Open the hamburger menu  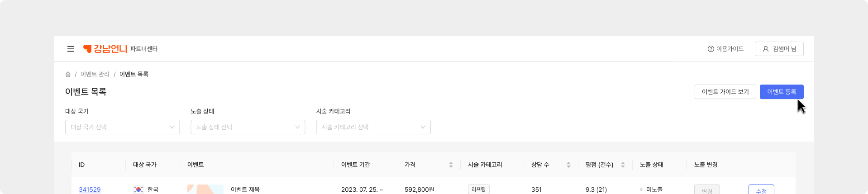pyautogui.click(x=71, y=49)
